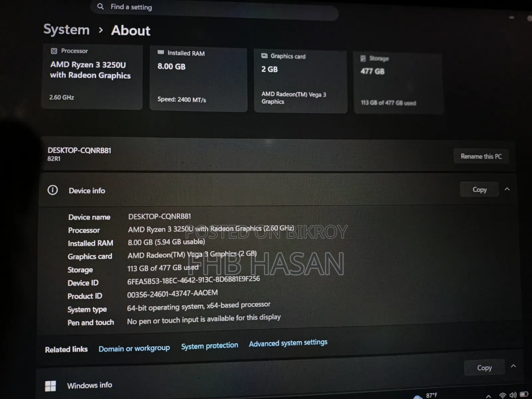Open the 87°F weather widget in taskbar
The height and width of the screenshot is (399, 532).
[426, 395]
